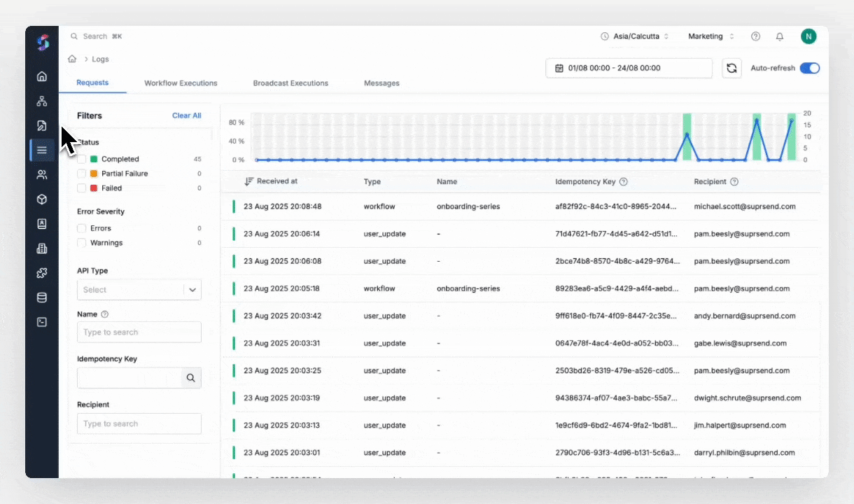This screenshot has height=504, width=854.
Task: Switch to the Messages tab
Action: (x=381, y=83)
